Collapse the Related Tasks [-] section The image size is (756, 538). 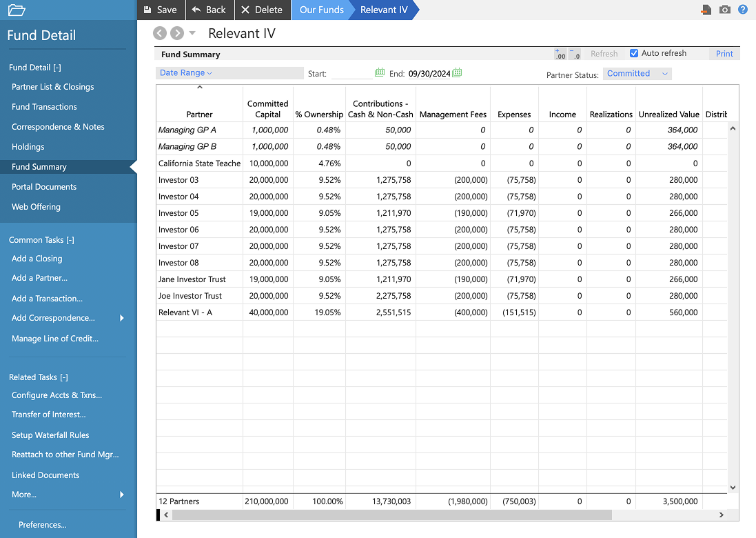(39, 377)
